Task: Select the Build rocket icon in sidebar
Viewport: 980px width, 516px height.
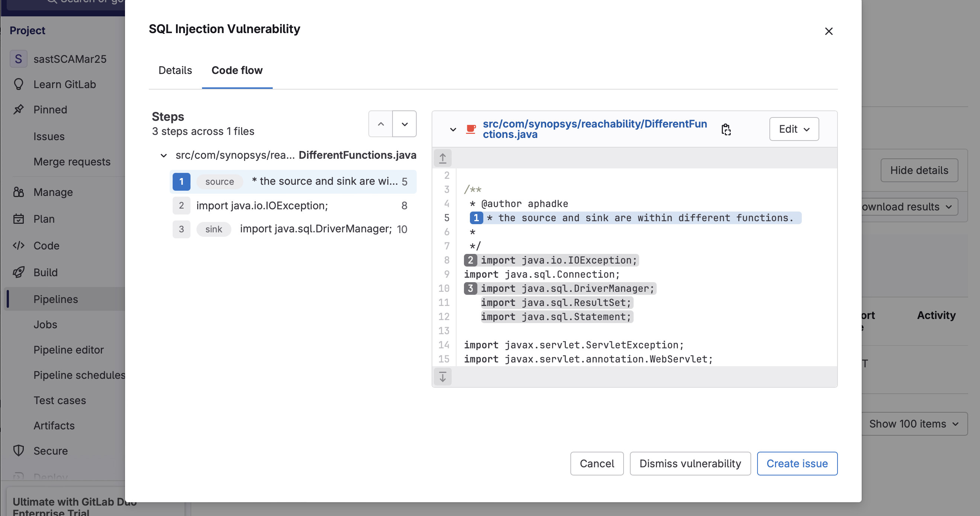Action: click(x=19, y=272)
